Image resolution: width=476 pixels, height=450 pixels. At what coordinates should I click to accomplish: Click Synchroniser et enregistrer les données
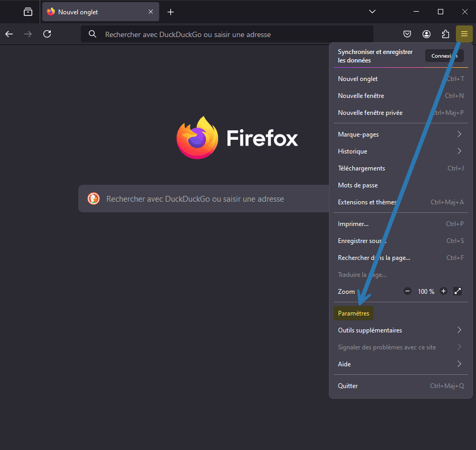[375, 56]
